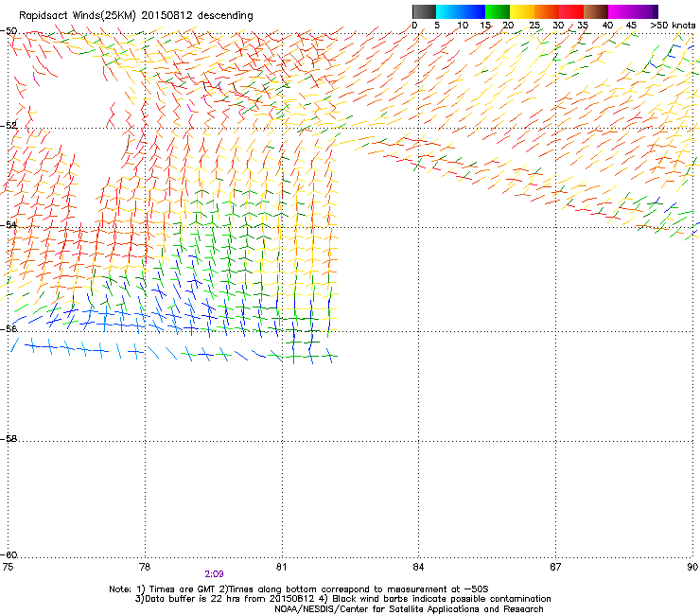The image size is (700, 615).
Task: Click the '87' longitude axis label
Action: [x=555, y=567]
